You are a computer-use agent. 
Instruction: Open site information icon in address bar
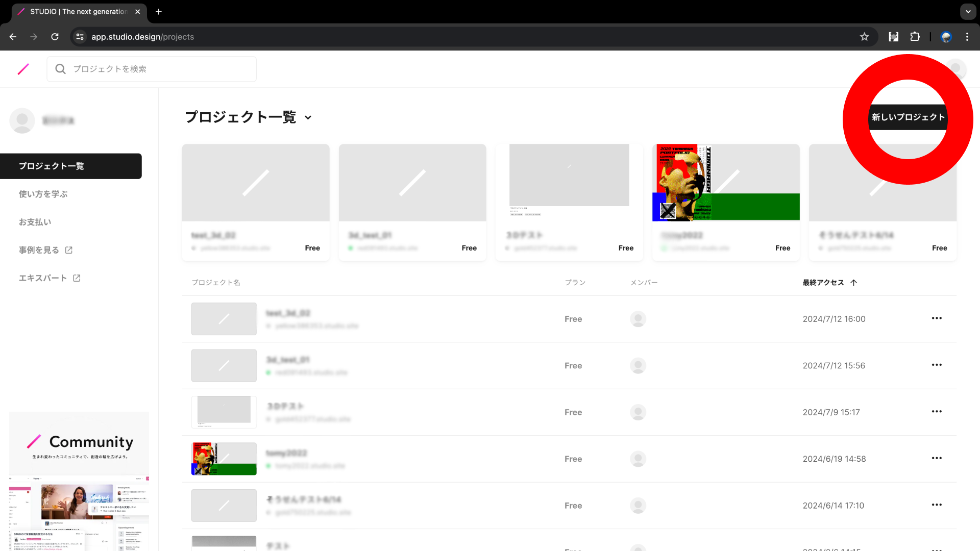pyautogui.click(x=80, y=37)
